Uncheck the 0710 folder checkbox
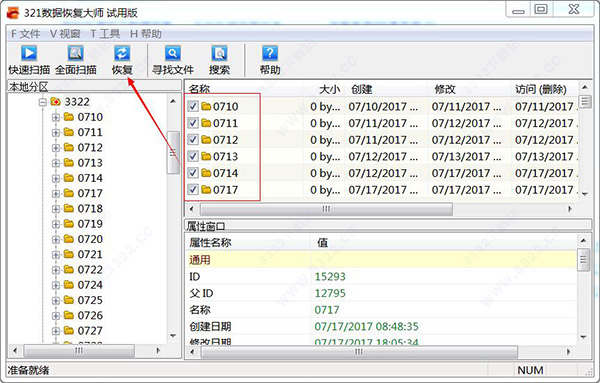Image resolution: width=600 pixels, height=383 pixels. point(193,106)
